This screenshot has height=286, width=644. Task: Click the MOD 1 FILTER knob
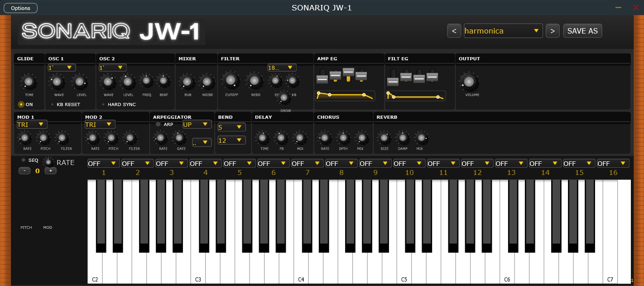pyautogui.click(x=63, y=138)
